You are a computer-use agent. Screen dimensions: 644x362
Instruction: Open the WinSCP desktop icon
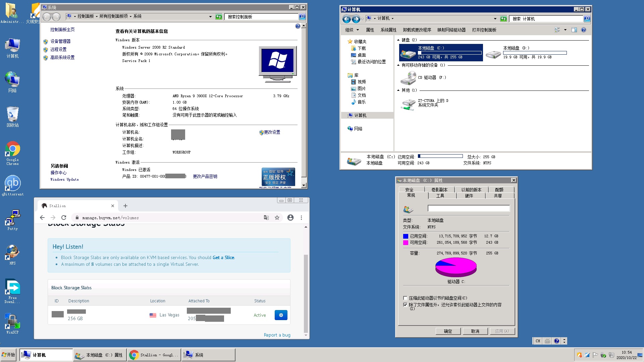point(12,323)
